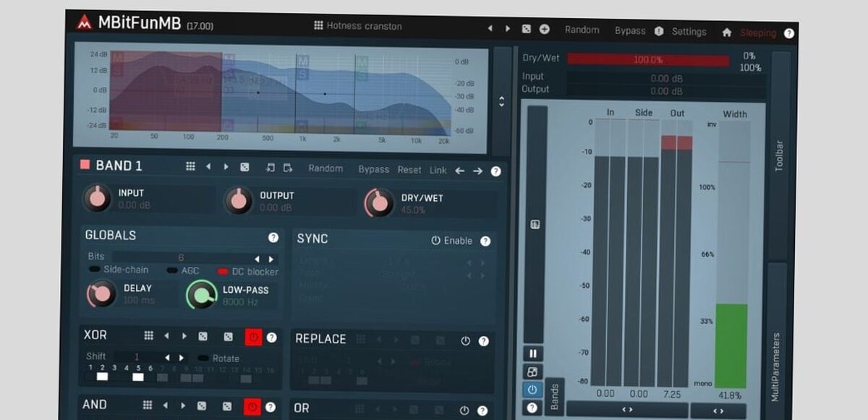Open the preset grid icon in the BAND 1 toolbar
Image resolution: width=868 pixels, height=420 pixels.
(x=191, y=167)
